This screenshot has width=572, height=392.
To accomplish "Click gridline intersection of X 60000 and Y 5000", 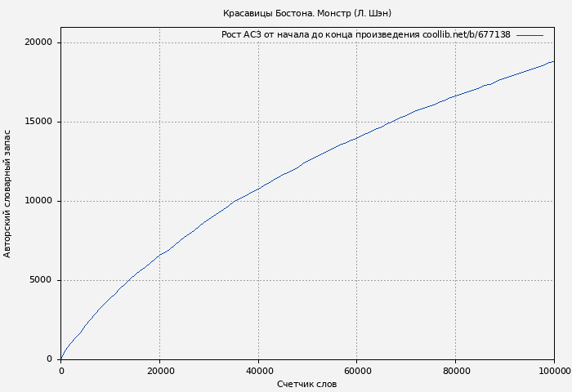I will [x=357, y=280].
